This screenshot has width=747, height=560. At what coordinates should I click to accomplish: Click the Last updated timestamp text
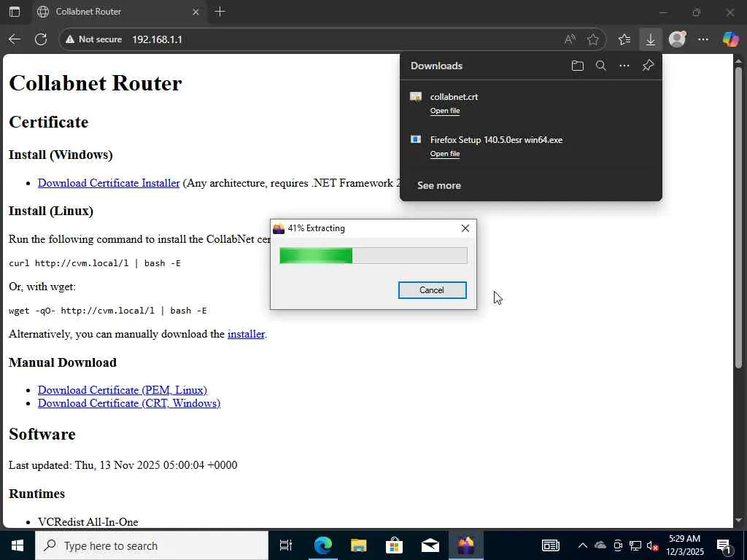tap(123, 464)
